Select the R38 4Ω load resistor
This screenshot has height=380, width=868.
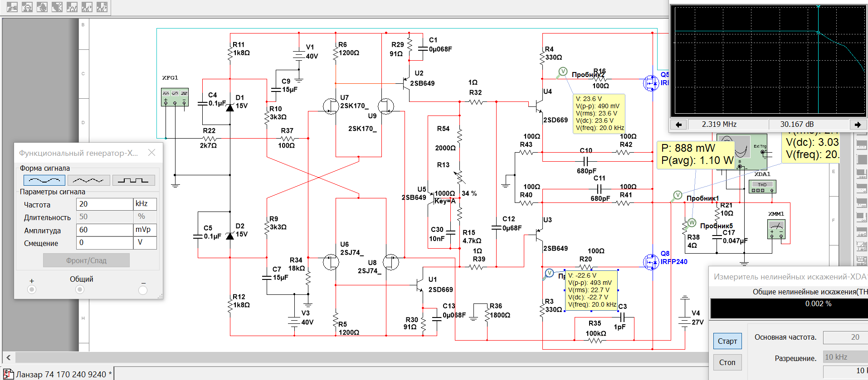pyautogui.click(x=684, y=227)
